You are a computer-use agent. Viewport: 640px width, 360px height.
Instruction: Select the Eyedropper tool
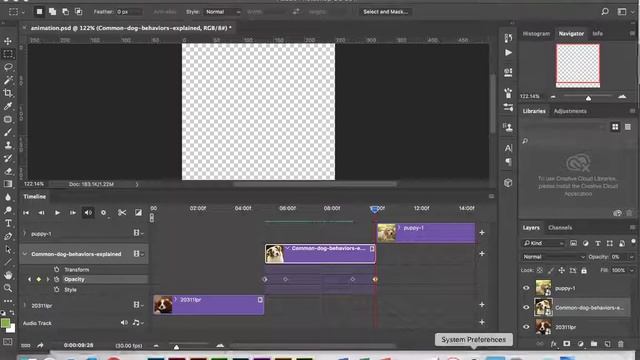8,106
